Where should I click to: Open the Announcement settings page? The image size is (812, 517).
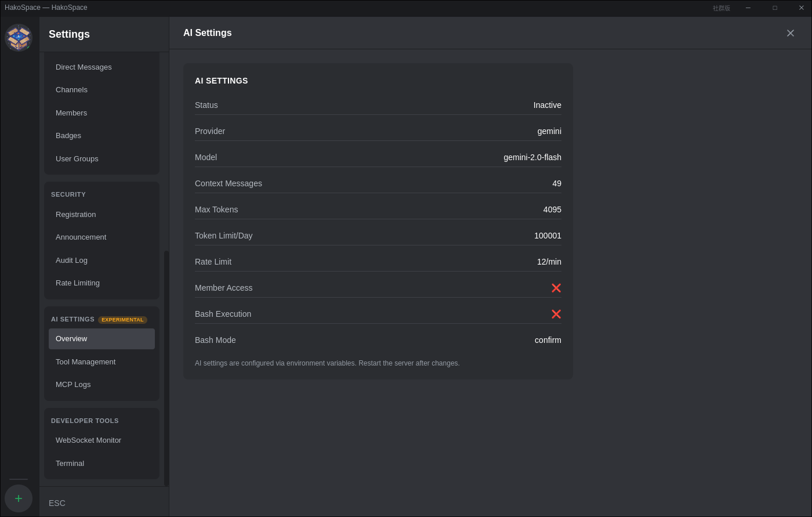tap(81, 237)
